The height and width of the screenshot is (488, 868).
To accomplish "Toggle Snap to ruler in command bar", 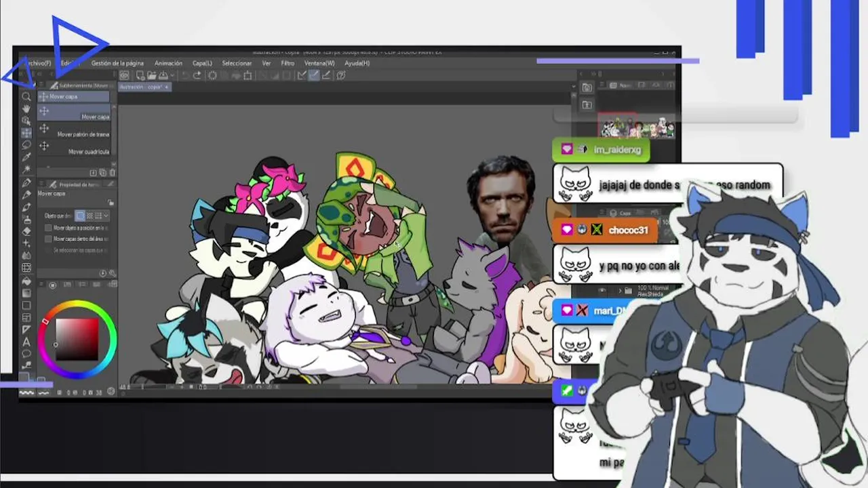I will point(302,75).
